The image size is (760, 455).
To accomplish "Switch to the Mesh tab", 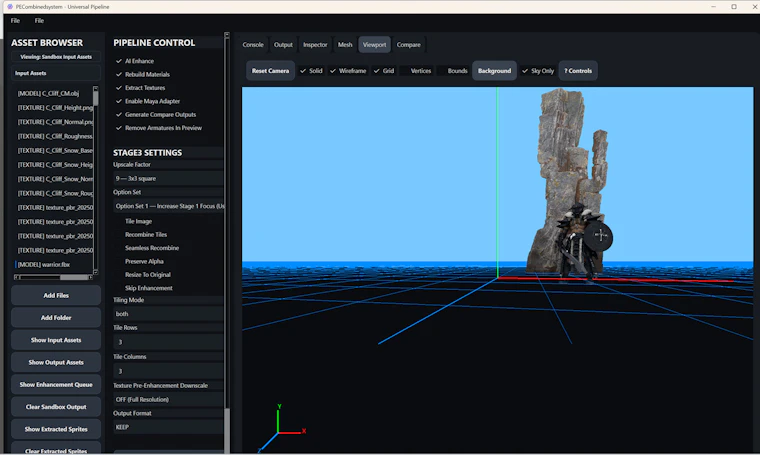I will (x=345, y=45).
